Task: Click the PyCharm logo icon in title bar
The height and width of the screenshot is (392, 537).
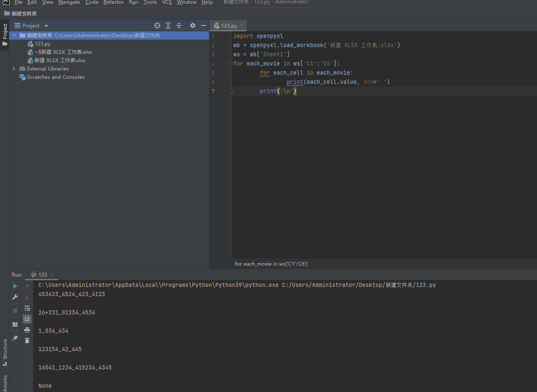Action: point(6,2)
